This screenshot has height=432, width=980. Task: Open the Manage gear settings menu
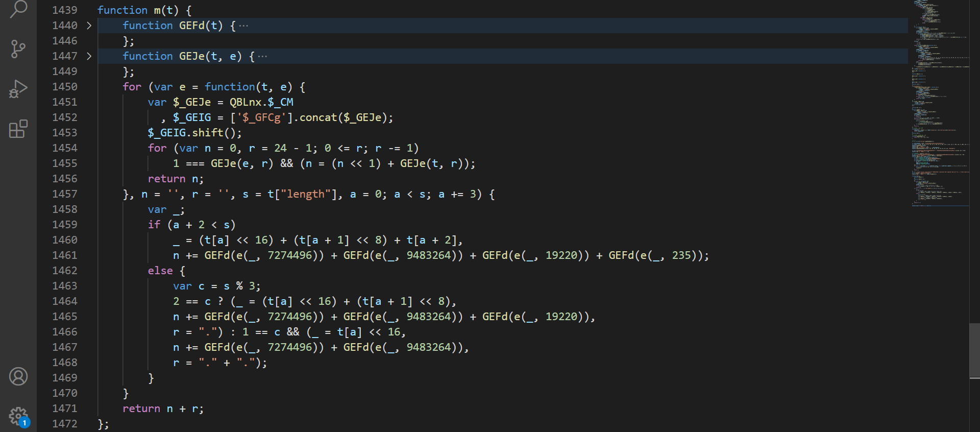click(x=18, y=416)
